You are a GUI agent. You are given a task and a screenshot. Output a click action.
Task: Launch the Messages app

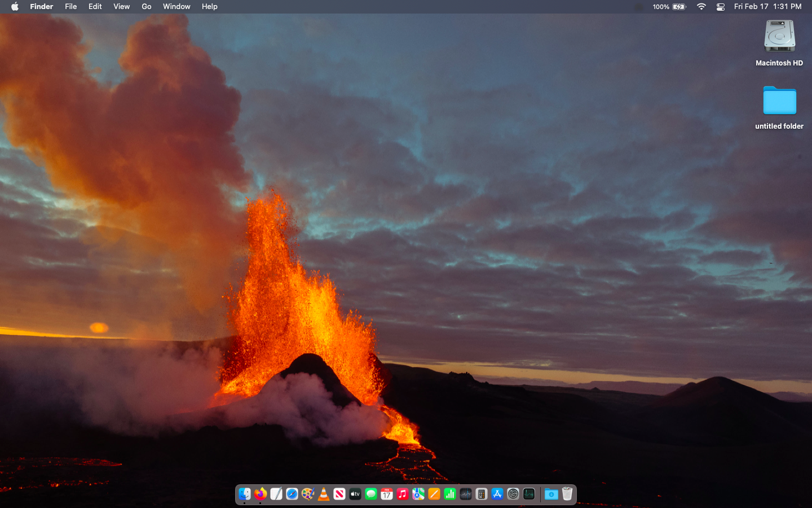pos(370,494)
